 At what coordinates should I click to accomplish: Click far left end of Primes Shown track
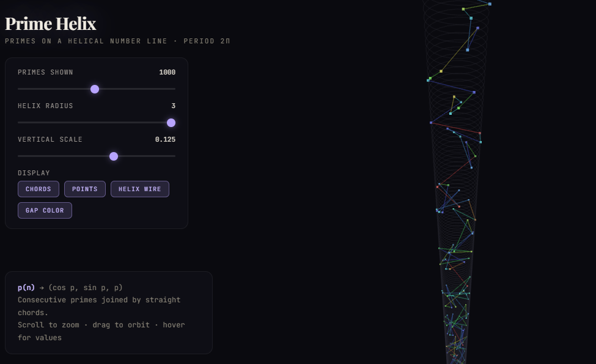click(x=19, y=89)
